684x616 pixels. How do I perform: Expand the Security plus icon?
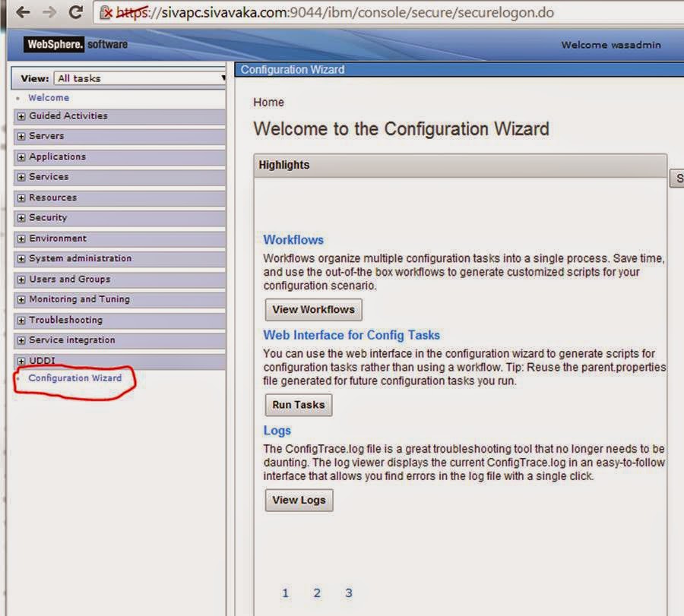21,218
